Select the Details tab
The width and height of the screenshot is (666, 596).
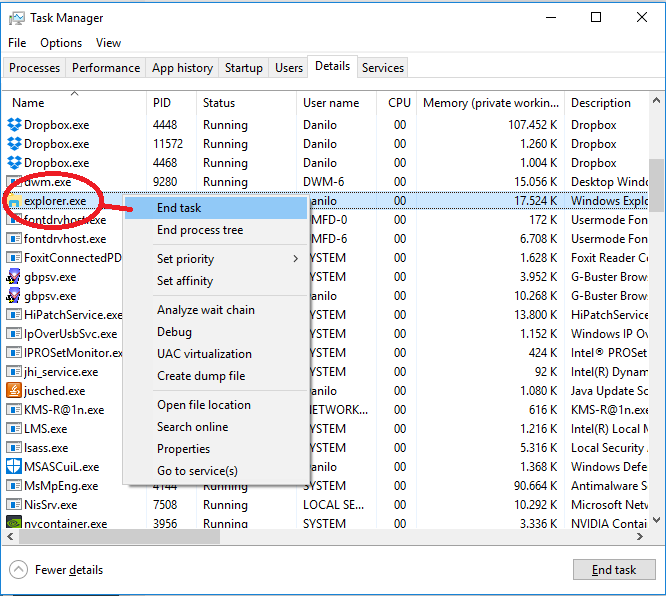[x=333, y=66]
